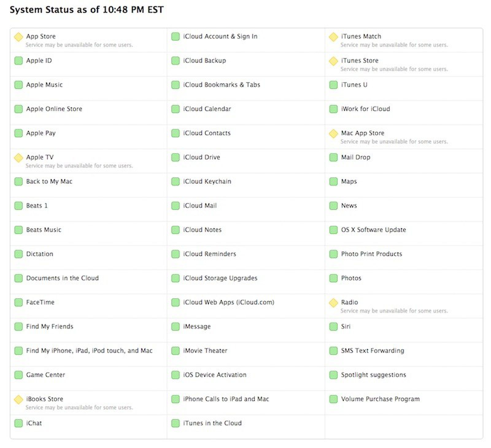Click the green Apple ID status indicator
This screenshot has height=448, width=491.
[x=18, y=61]
